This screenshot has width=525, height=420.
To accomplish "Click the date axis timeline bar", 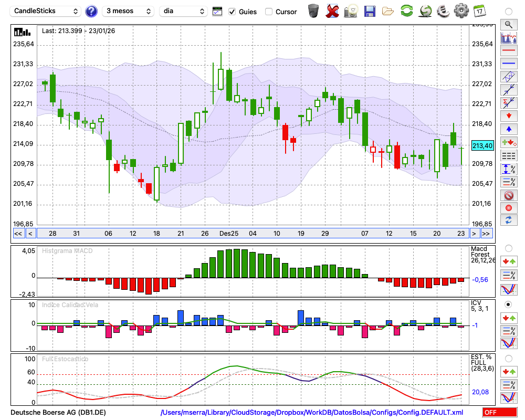I will [253, 234].
